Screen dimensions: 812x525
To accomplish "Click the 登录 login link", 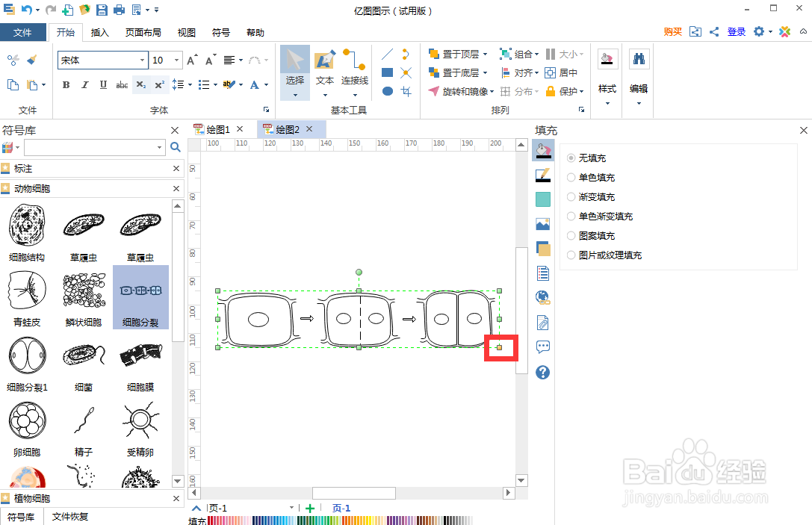I will (738, 32).
